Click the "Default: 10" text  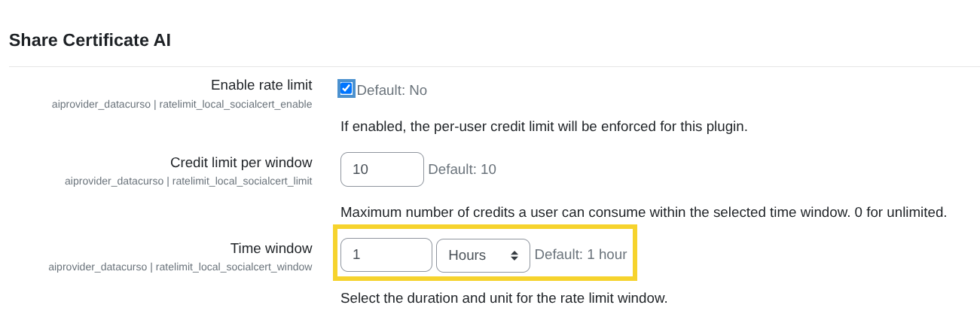[x=462, y=169]
